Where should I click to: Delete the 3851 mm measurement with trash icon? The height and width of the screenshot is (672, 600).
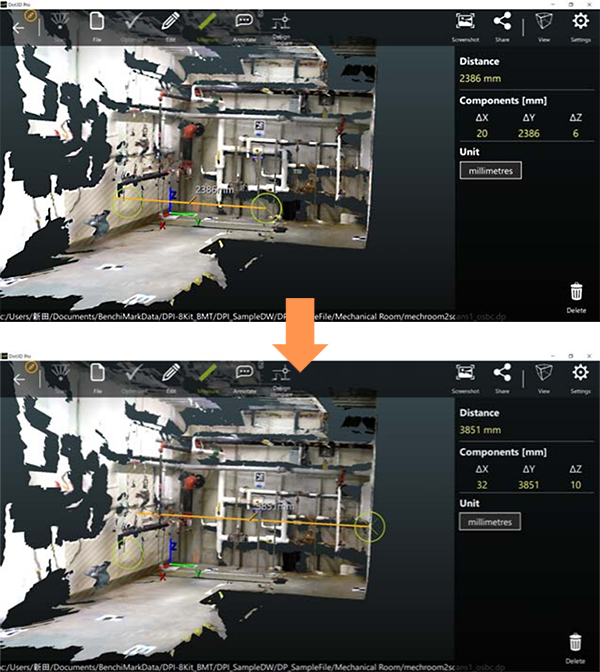tap(575, 648)
